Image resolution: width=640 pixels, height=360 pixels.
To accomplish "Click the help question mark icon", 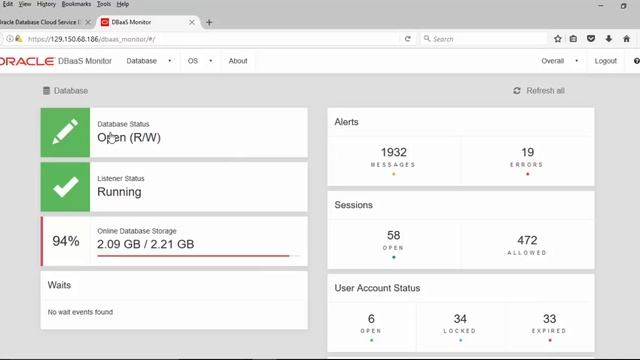I will 637,61.
